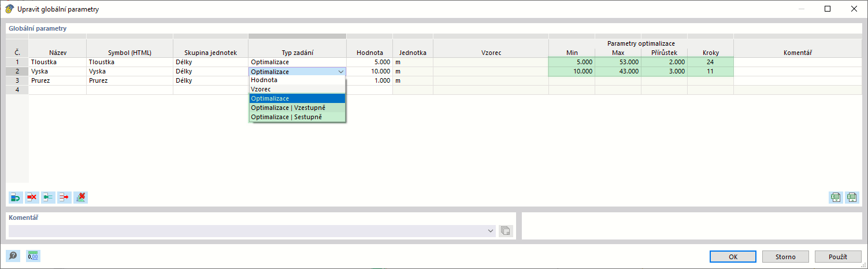Click the Storno button
Viewport: 868px width, 269px height.
click(x=786, y=256)
